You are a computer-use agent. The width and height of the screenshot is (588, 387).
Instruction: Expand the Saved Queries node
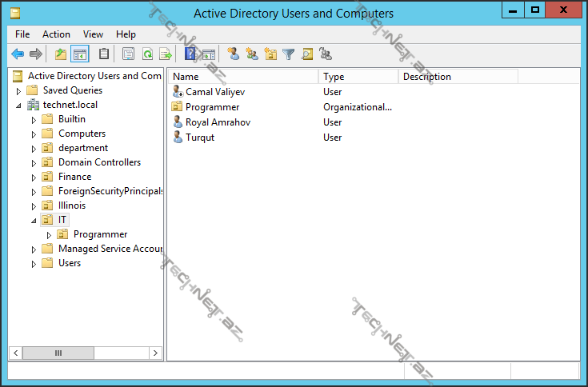click(18, 91)
